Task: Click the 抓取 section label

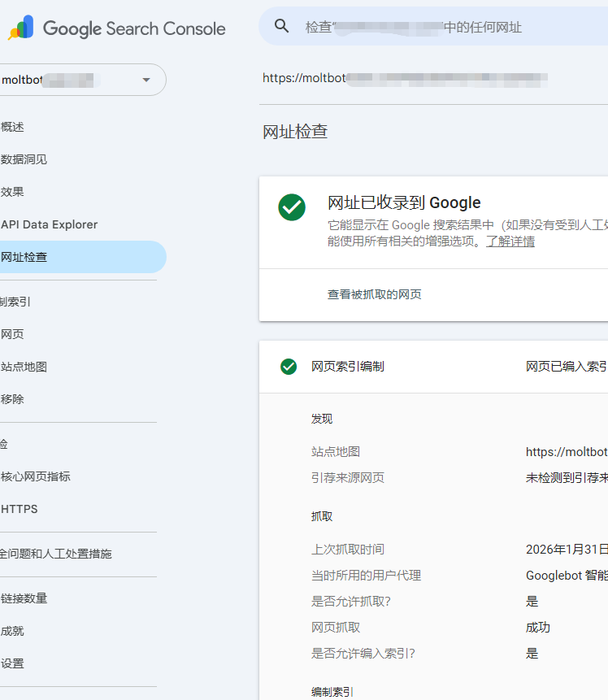Action: [322, 516]
